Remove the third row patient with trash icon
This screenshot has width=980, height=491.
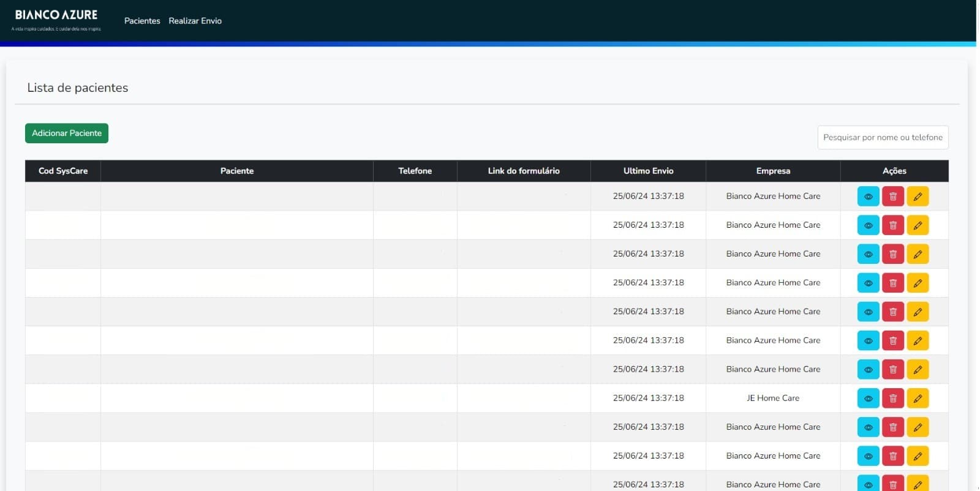tap(893, 254)
